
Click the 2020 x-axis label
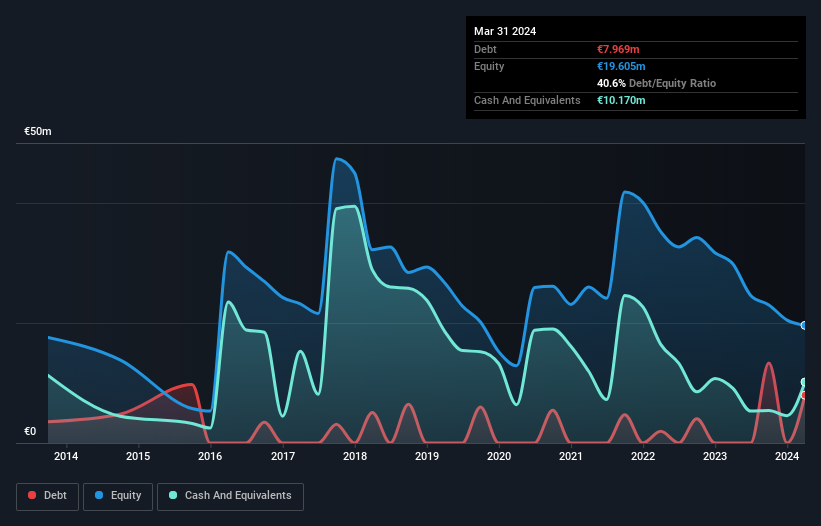499,456
